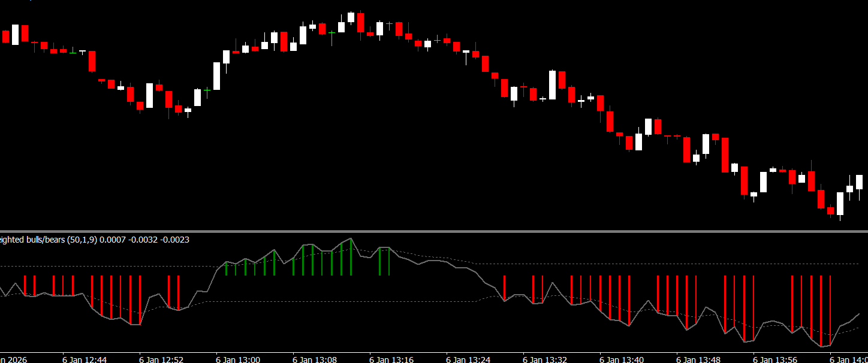Select the 6 Jan 12:44 time label
The image size is (868, 363).
click(x=85, y=359)
